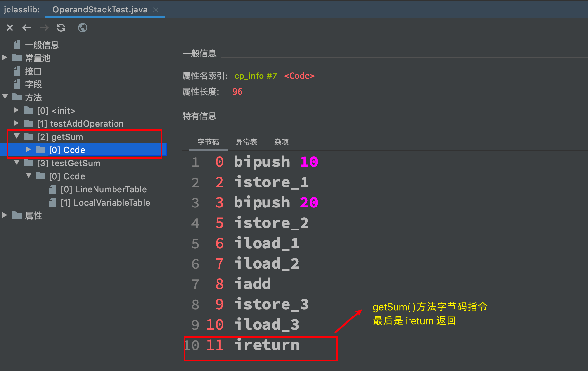Expand the [1] testAddOperation method
Image resolution: width=588 pixels, height=371 pixels.
(16, 123)
